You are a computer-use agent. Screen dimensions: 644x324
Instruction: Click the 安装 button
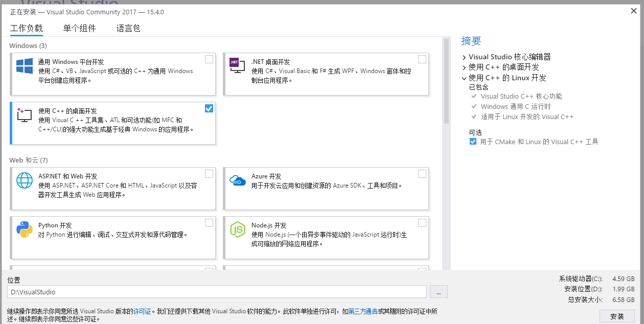click(617, 316)
